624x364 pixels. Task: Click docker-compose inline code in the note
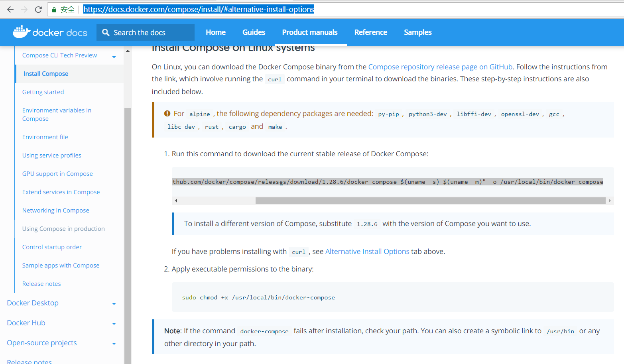coord(264,331)
